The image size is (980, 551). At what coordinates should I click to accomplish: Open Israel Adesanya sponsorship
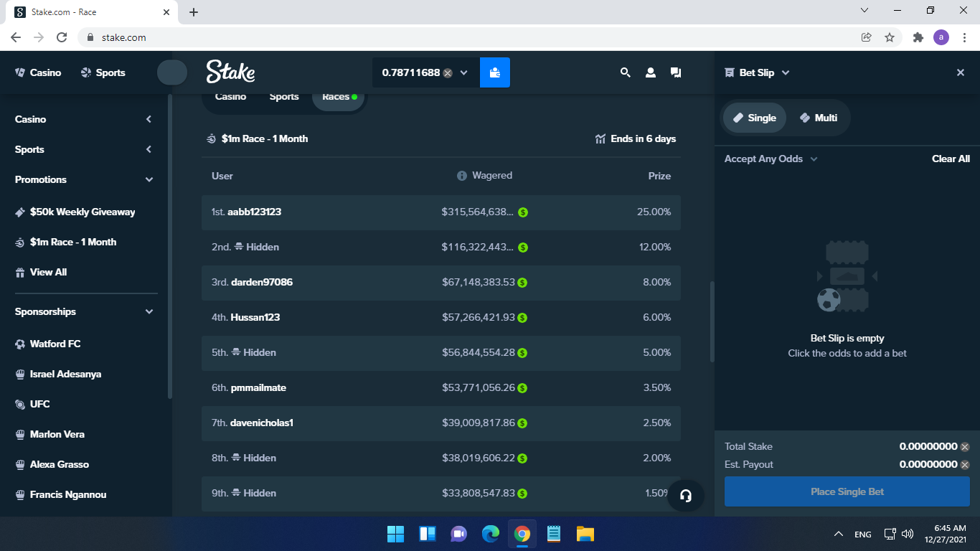(x=58, y=374)
